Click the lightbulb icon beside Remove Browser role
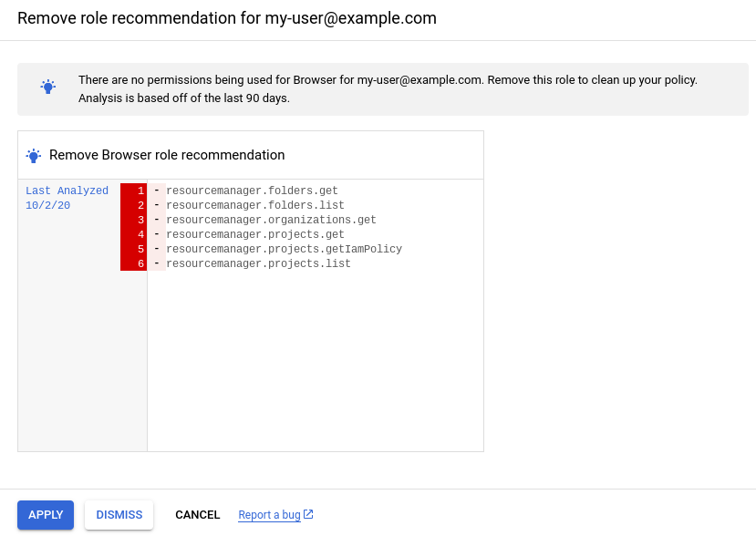 (x=34, y=156)
